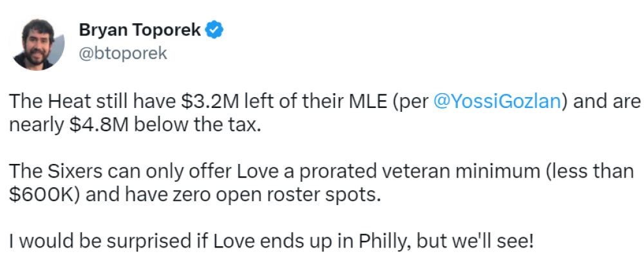Open the @YossiGozlan mention link
Viewport: 644px width, 261px height.
(497, 102)
